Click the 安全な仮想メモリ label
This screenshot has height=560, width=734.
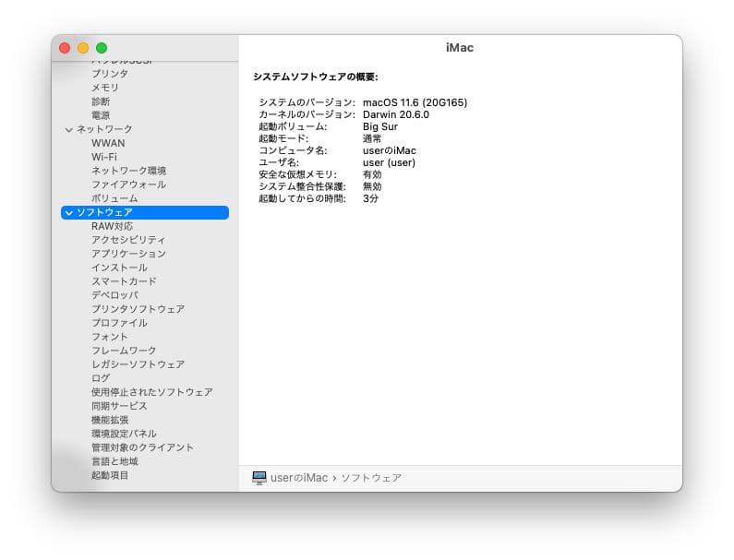[297, 174]
